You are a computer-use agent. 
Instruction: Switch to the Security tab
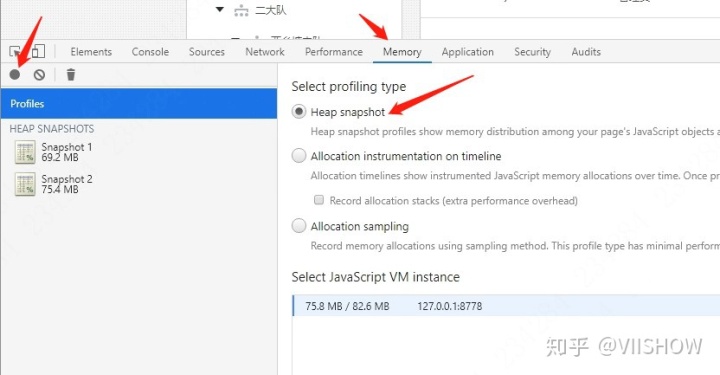pyautogui.click(x=532, y=52)
